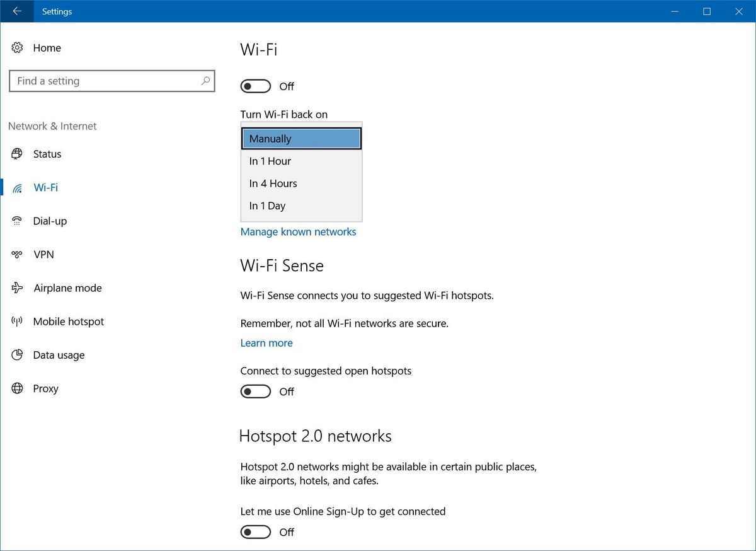Open Manage known networks
The height and width of the screenshot is (551, 756).
(299, 231)
